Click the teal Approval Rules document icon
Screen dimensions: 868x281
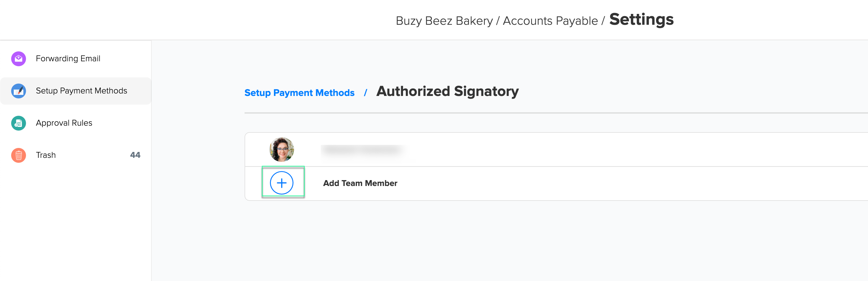[x=18, y=123]
